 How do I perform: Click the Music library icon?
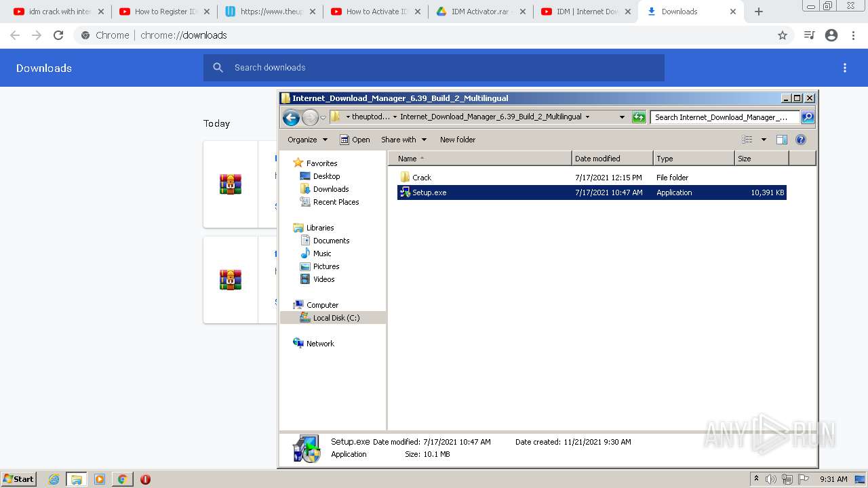click(x=305, y=253)
